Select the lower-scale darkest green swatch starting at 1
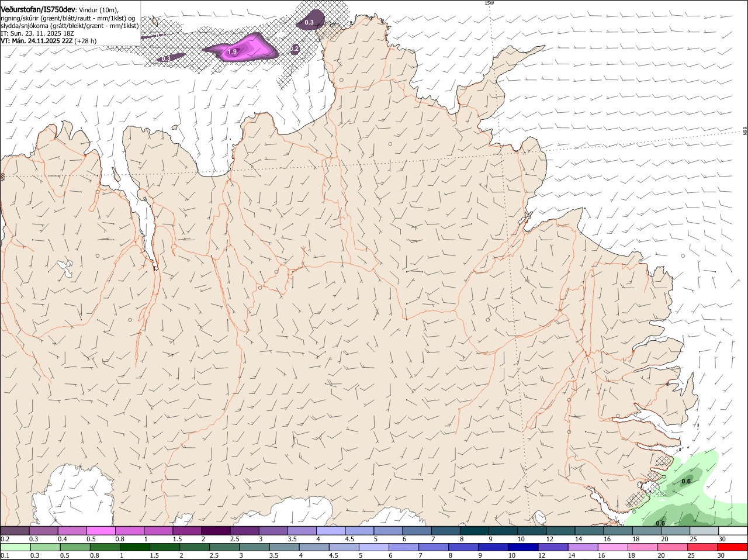Screen dimensions: 748x560 [x=134, y=547]
